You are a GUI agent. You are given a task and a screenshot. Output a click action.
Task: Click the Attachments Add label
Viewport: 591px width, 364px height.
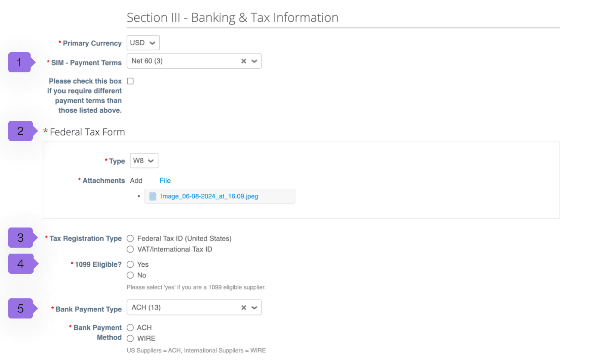coord(136,181)
